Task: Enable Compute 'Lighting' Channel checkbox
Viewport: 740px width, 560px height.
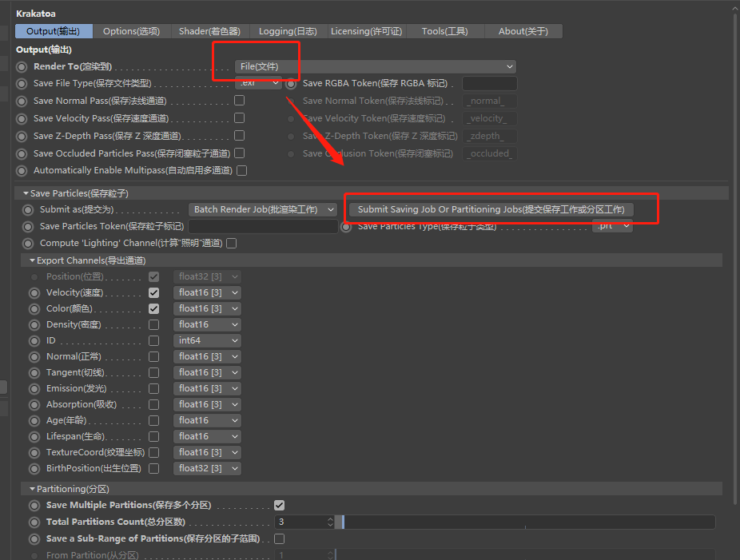Action: (232, 244)
